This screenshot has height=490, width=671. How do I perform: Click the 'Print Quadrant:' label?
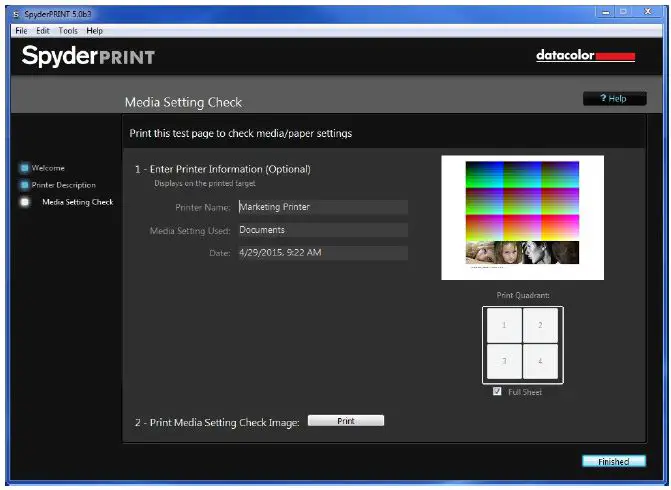(x=523, y=295)
